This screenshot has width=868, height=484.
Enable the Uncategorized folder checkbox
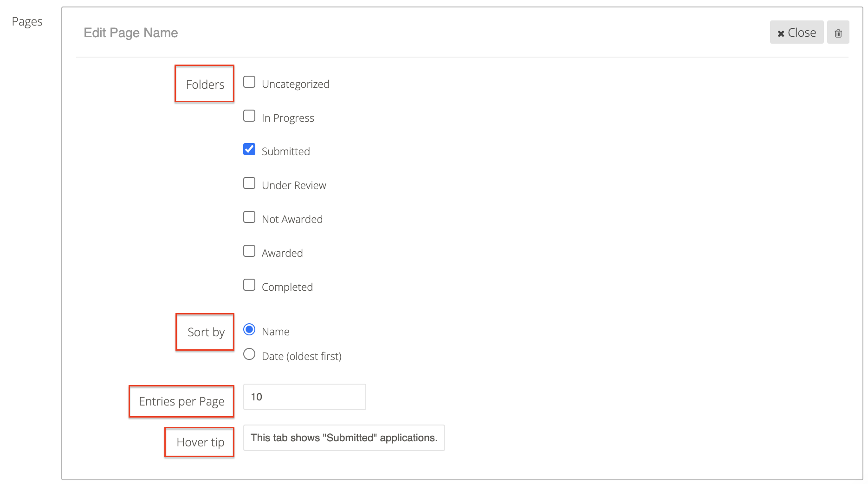point(249,82)
